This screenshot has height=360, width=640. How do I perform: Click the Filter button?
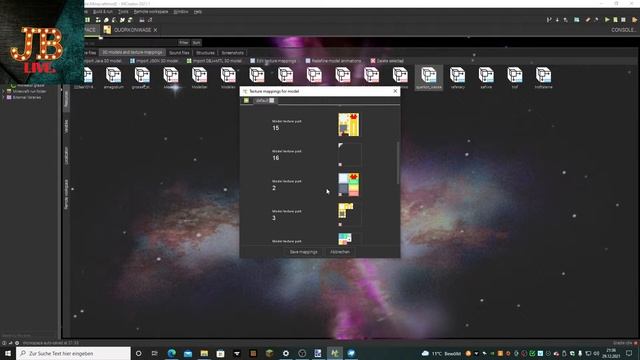tap(184, 42)
